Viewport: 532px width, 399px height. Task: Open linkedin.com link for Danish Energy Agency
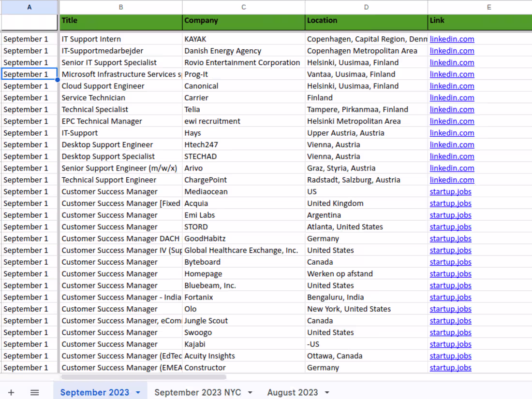(x=452, y=51)
